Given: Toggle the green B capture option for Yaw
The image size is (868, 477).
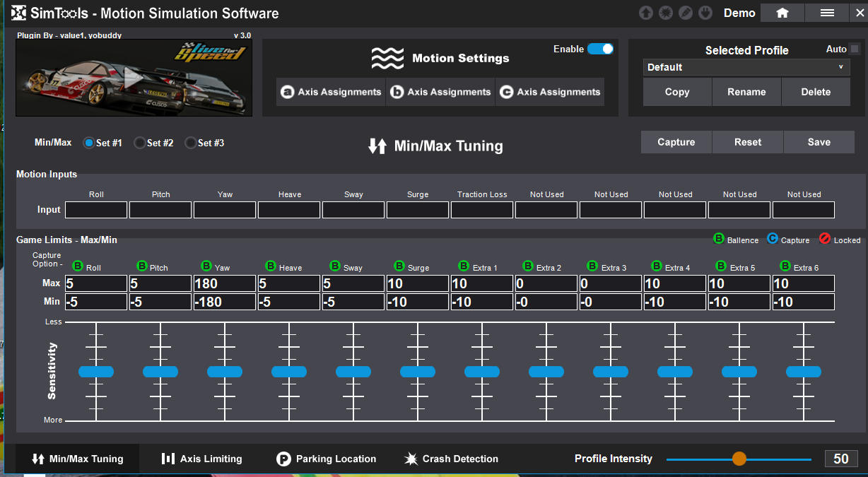Looking at the screenshot, I should [x=206, y=266].
